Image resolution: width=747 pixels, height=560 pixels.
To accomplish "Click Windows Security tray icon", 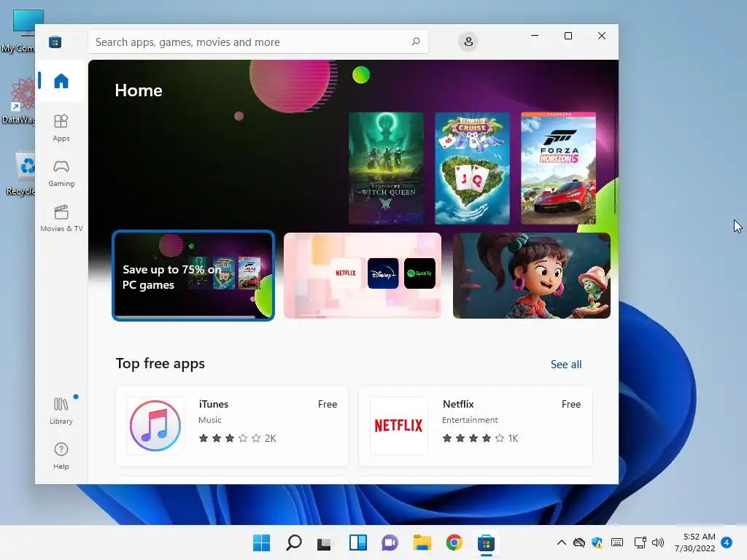I will pos(597,542).
